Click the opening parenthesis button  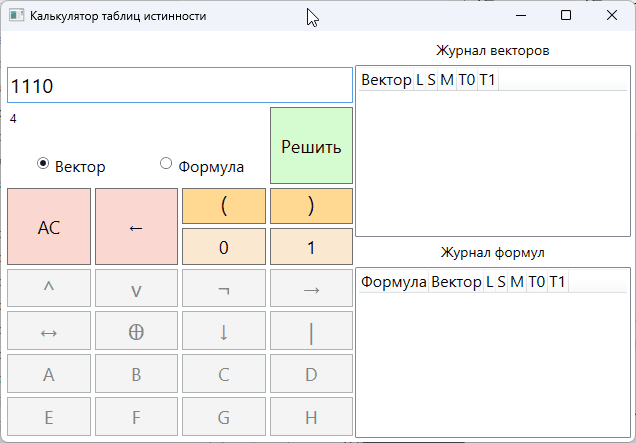coord(224,205)
